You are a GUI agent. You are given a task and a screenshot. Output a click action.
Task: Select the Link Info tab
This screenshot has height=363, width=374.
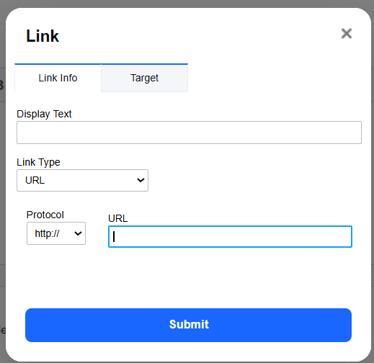[x=58, y=78]
